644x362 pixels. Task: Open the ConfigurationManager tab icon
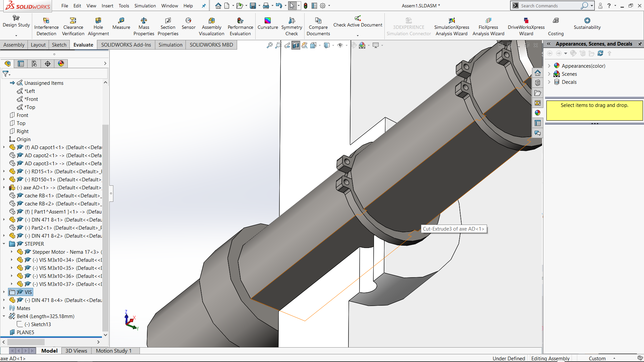[x=34, y=64]
